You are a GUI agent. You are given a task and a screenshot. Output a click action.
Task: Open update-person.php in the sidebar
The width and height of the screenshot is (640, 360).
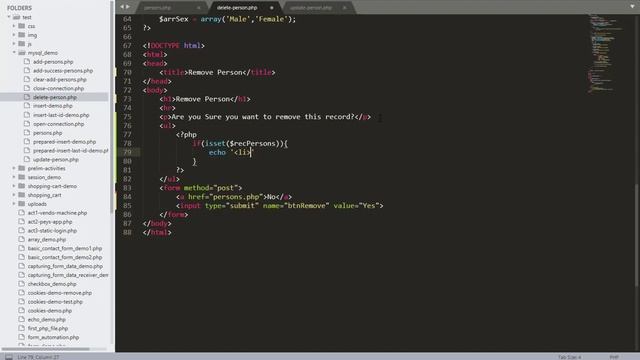pyautogui.click(x=56, y=160)
